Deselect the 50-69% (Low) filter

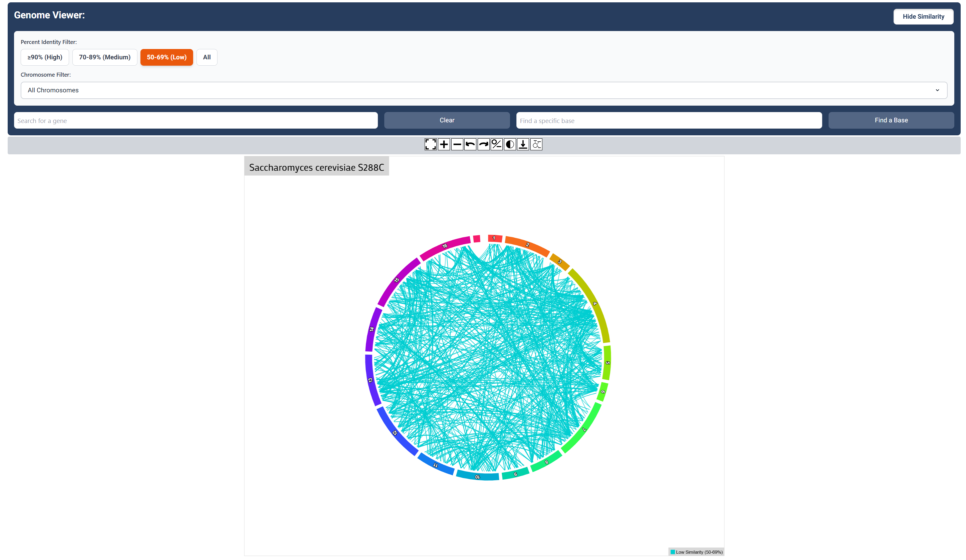166,57
